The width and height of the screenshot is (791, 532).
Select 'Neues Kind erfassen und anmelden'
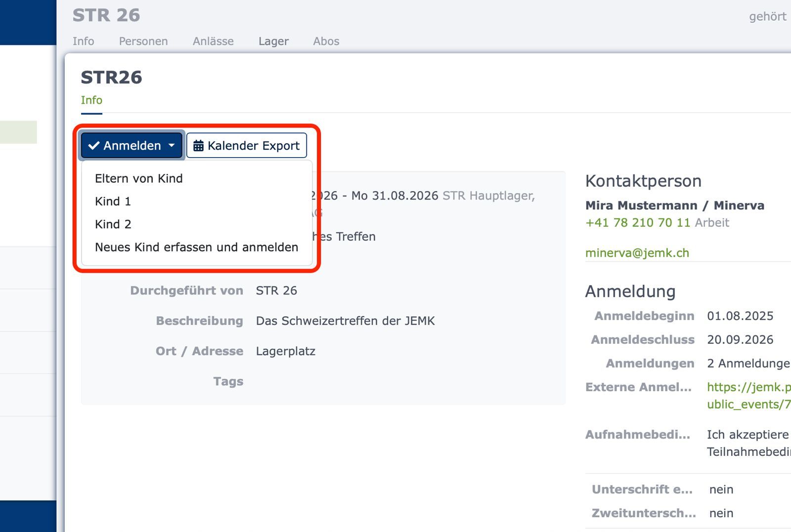(196, 247)
